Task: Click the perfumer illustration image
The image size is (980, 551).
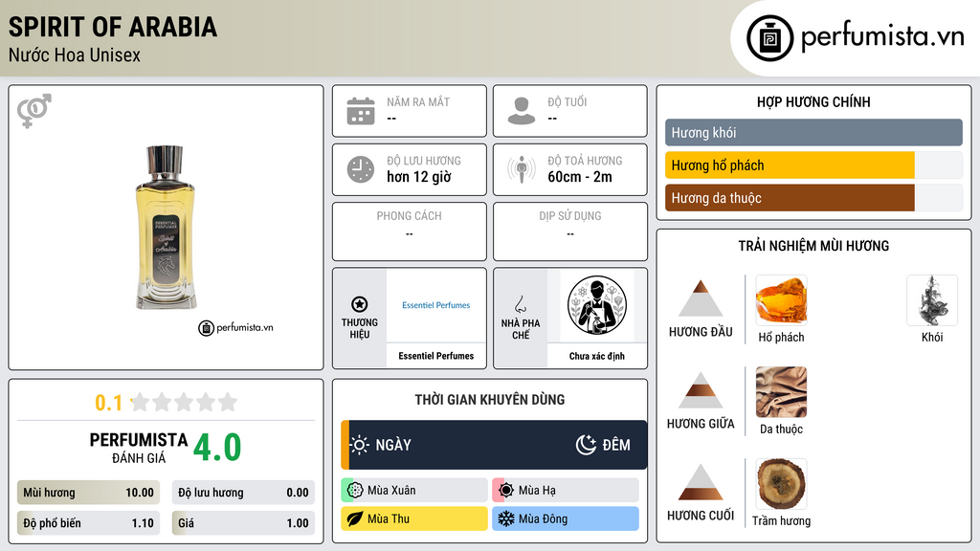Action: coord(597,305)
